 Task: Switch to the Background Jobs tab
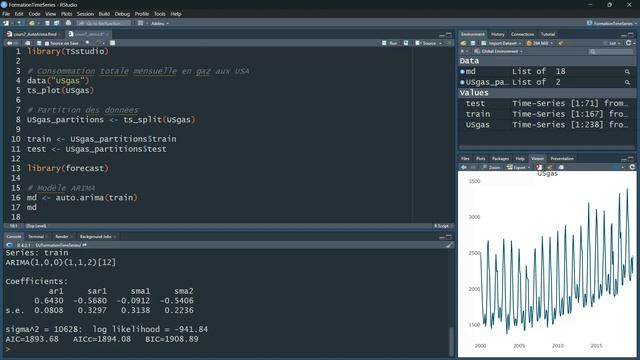(96, 237)
